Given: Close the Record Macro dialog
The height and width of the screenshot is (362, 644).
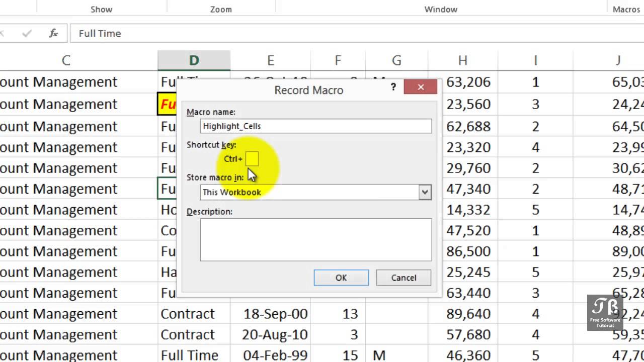Looking at the screenshot, I should [421, 87].
